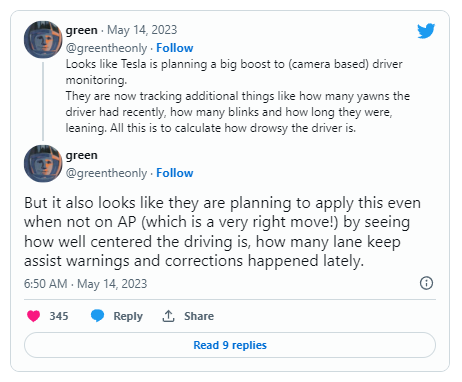The image size is (462, 382).
Task: Click the share upload arrow icon
Action: (x=168, y=316)
